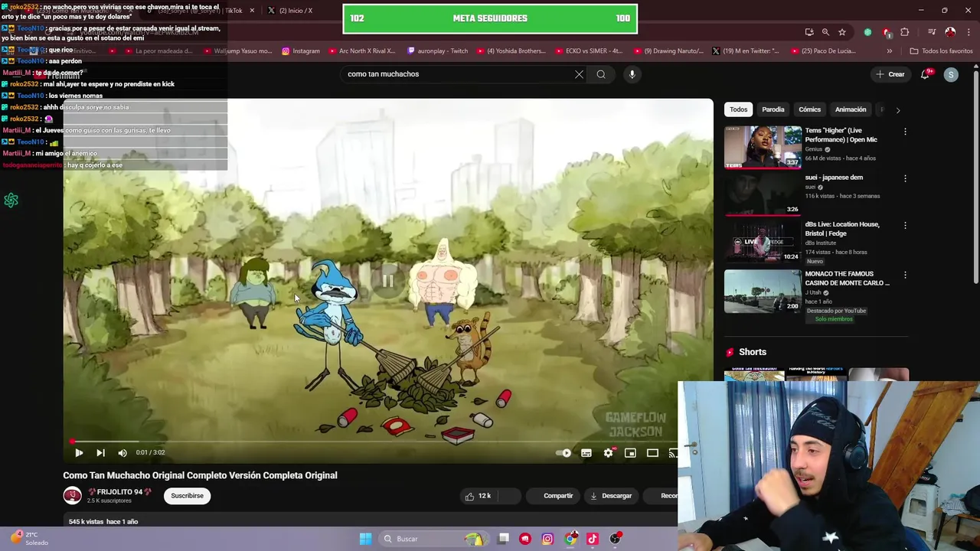Open the Chrome zoom magnifier icon
The width and height of the screenshot is (980, 551).
[x=825, y=32]
